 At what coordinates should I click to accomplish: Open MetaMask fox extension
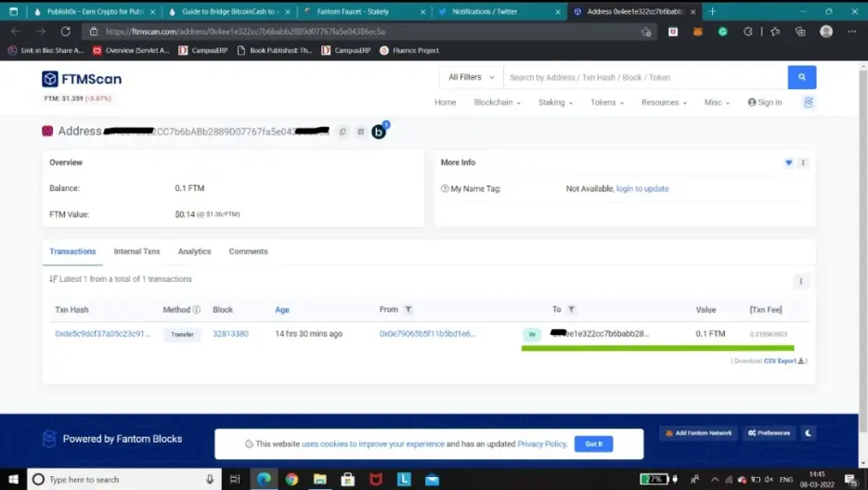tap(697, 32)
